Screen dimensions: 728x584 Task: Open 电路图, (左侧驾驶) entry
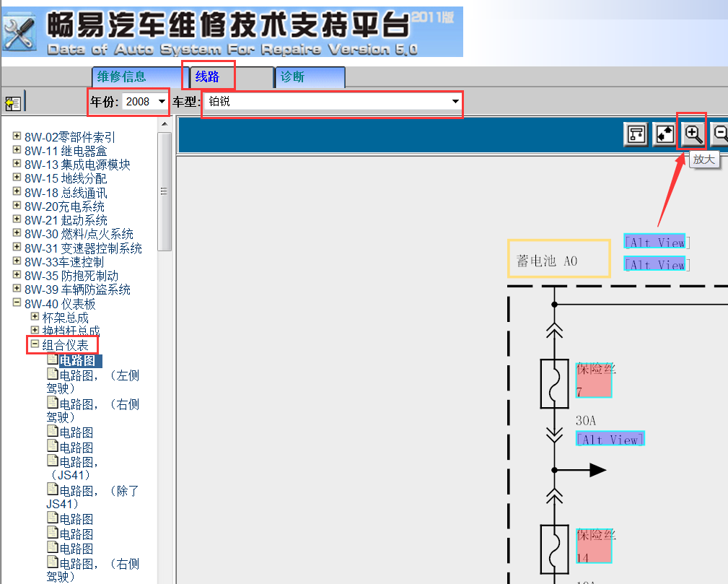tap(93, 382)
